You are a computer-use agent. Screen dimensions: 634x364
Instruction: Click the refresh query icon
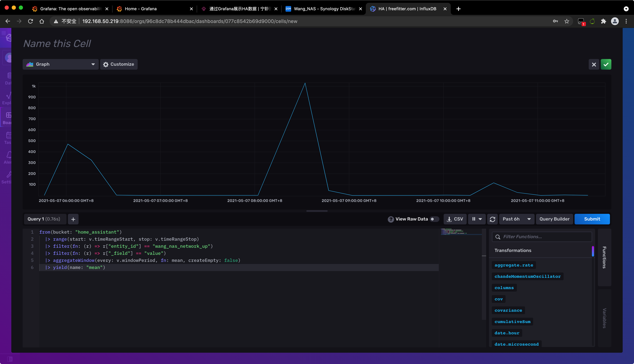[x=492, y=219]
